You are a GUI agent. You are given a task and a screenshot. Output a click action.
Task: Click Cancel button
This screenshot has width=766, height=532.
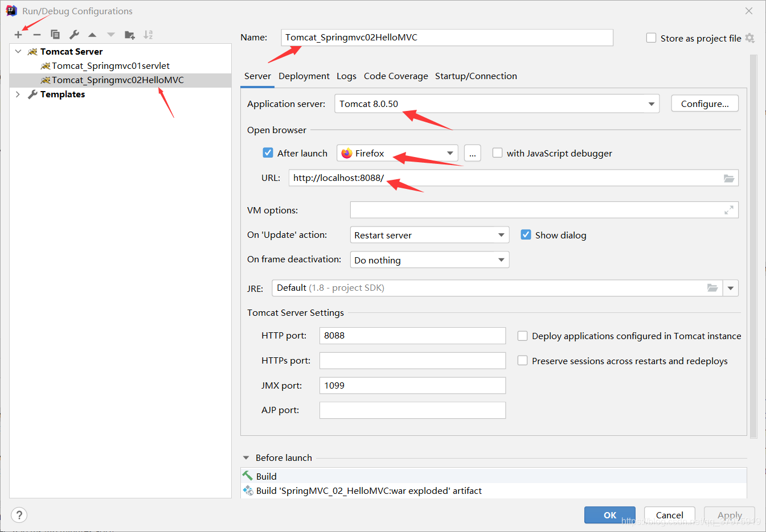click(670, 515)
